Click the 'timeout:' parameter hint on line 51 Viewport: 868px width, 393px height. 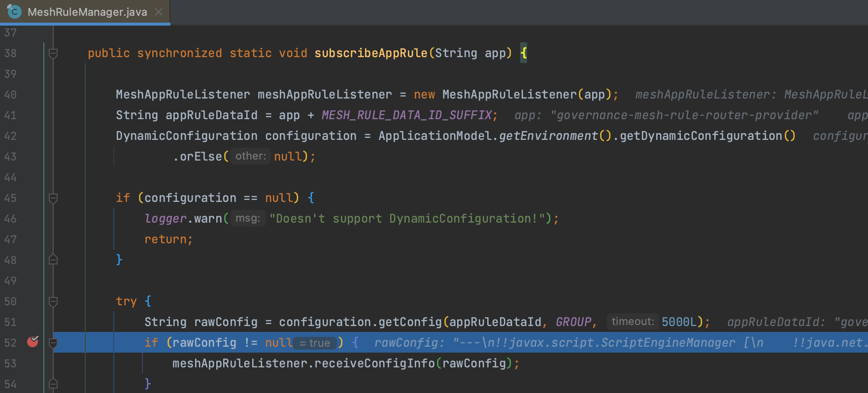pyautogui.click(x=633, y=322)
